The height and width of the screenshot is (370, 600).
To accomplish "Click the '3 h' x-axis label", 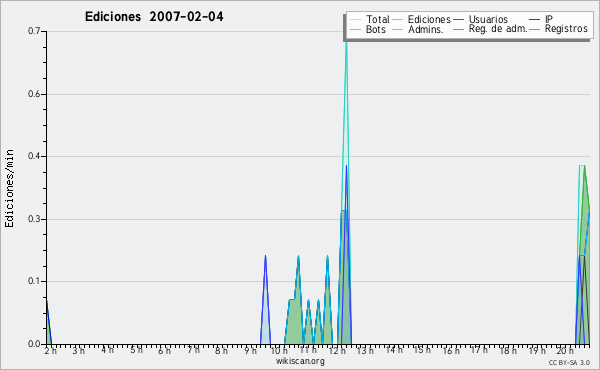I will [78, 351].
